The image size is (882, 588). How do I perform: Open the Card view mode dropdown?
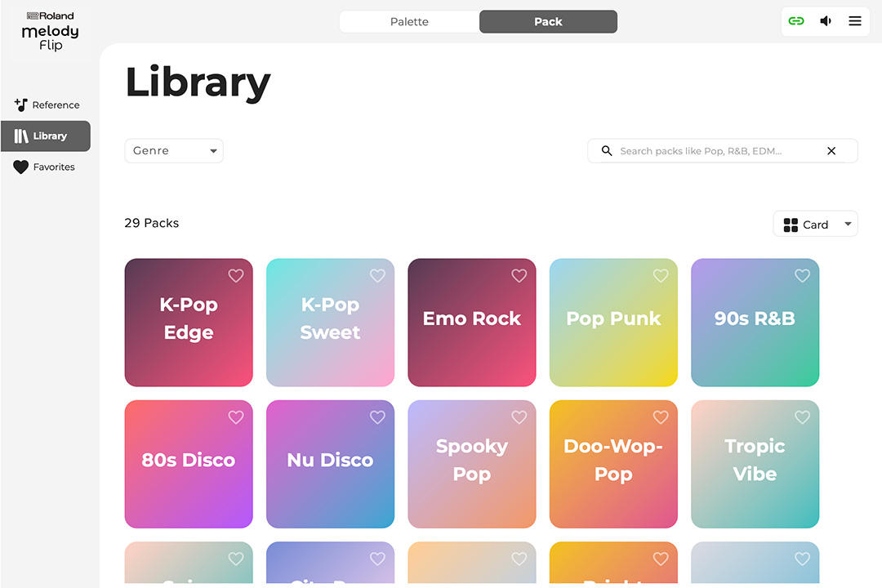coord(816,224)
